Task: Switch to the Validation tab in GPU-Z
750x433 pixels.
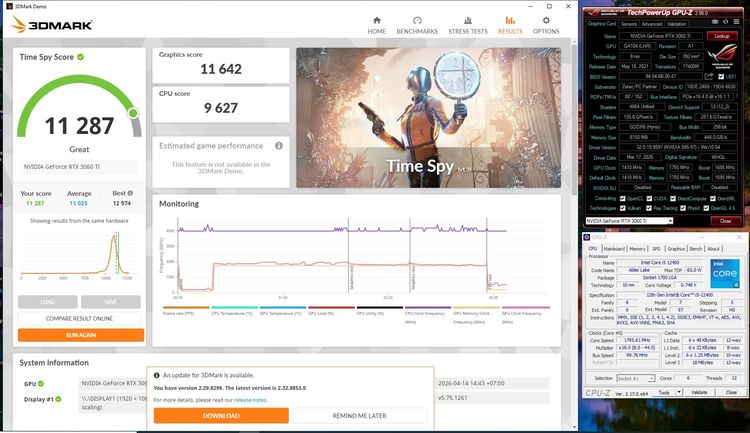Action: [676, 24]
